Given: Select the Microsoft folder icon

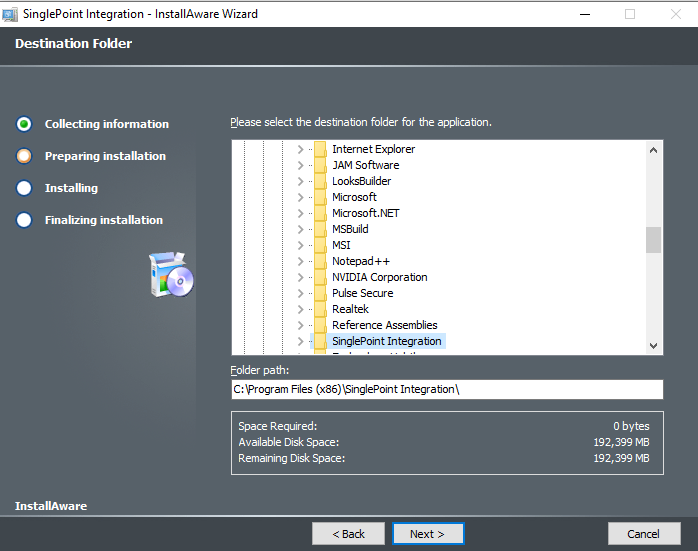Looking at the screenshot, I should (x=320, y=197).
